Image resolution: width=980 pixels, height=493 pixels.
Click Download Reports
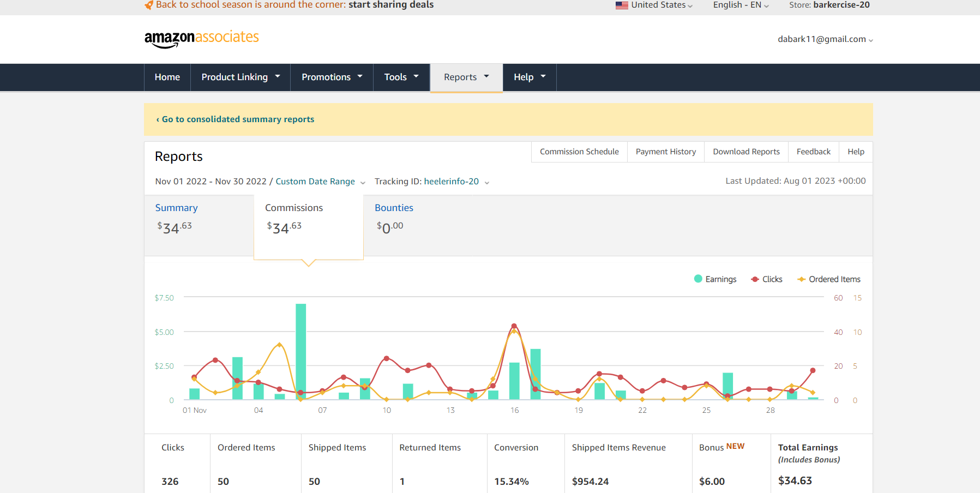[746, 152]
